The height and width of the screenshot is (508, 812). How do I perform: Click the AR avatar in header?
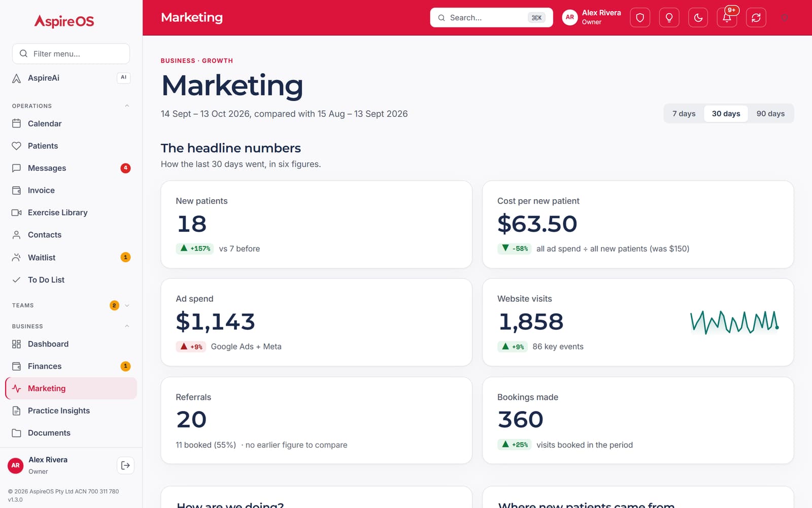(570, 17)
